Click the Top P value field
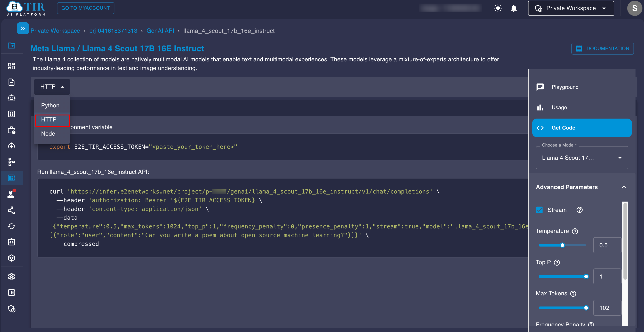The height and width of the screenshot is (332, 644). [607, 277]
